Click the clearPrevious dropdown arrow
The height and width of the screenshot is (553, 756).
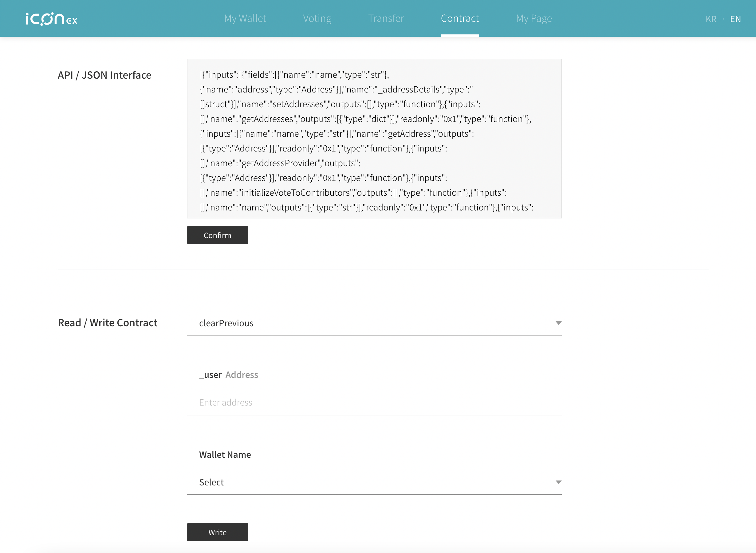558,323
